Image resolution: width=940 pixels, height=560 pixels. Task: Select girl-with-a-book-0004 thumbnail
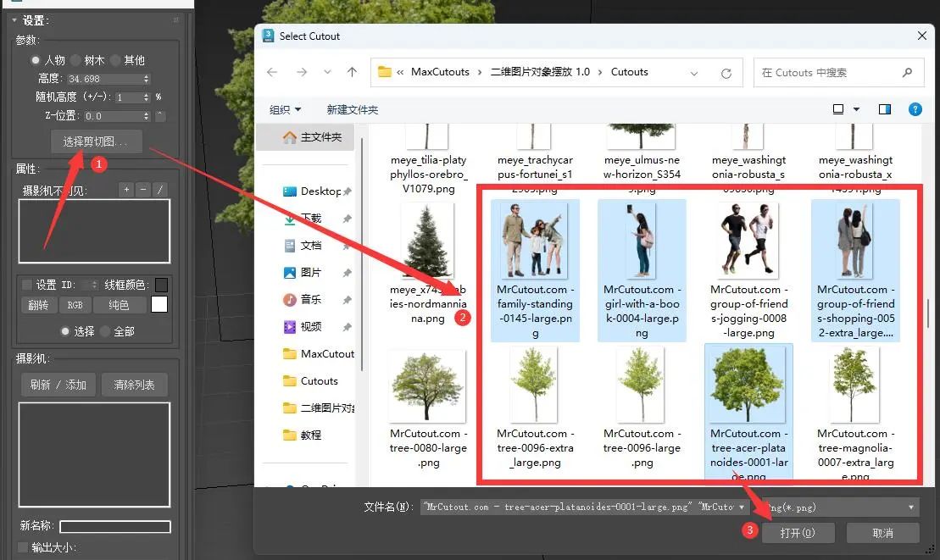pos(642,240)
